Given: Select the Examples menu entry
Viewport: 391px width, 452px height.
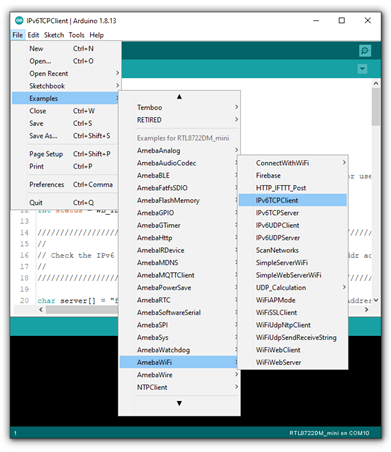Looking at the screenshot, I should click(x=65, y=98).
